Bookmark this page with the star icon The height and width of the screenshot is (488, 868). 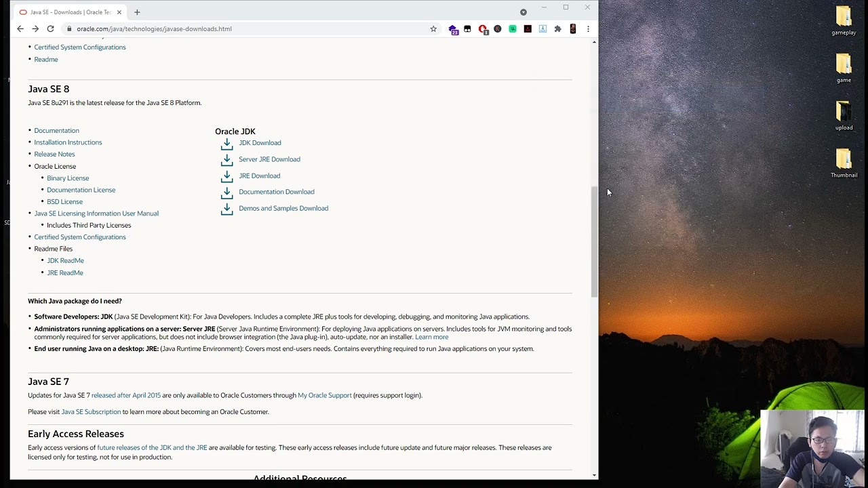pyautogui.click(x=433, y=28)
